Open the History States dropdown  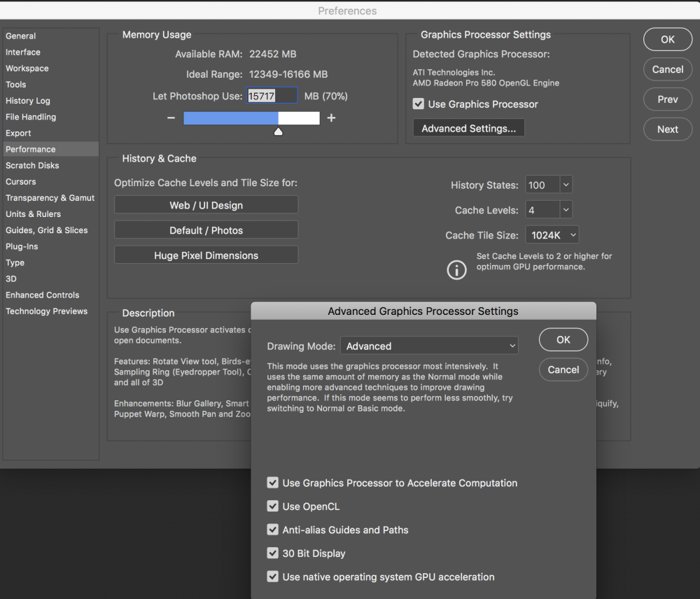tap(566, 185)
